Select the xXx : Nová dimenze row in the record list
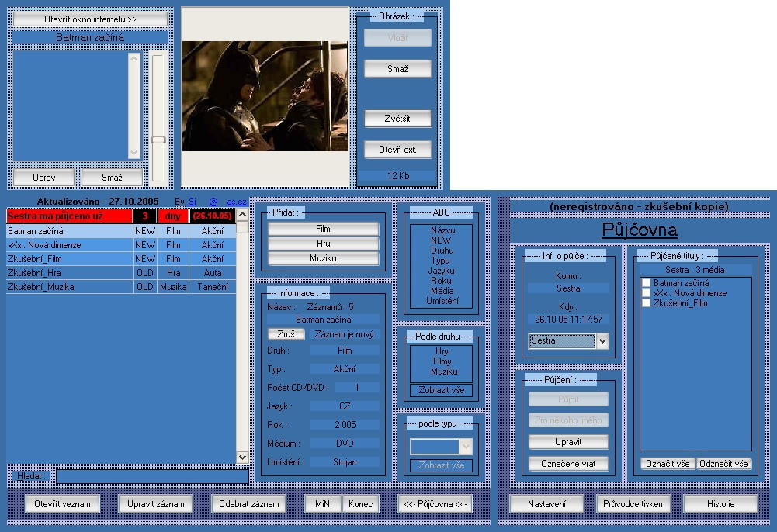The width and height of the screenshot is (777, 532). coord(121,245)
